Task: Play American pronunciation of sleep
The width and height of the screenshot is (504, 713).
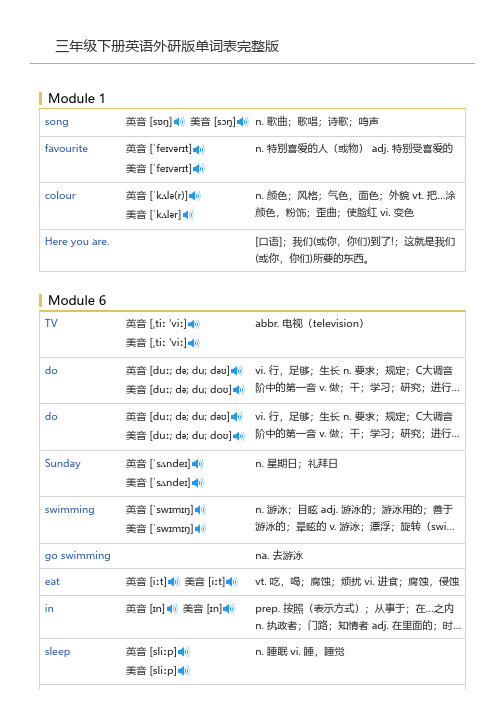Action: point(184,671)
